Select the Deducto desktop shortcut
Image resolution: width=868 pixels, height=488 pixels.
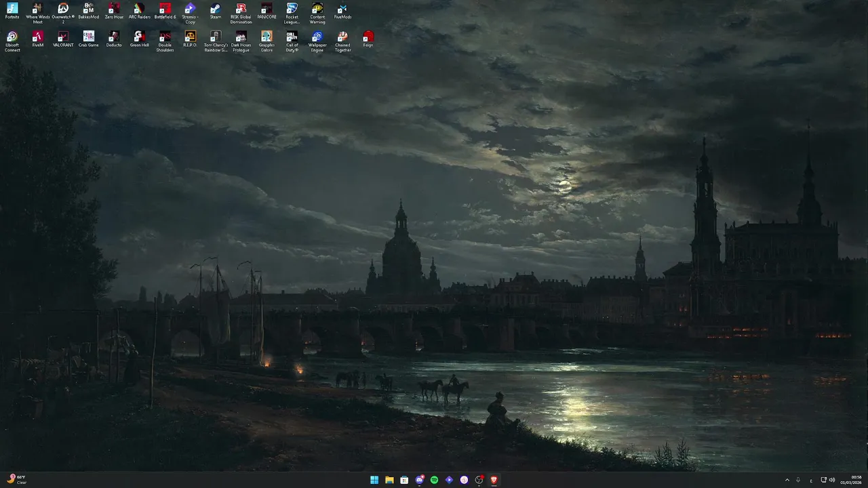click(114, 39)
